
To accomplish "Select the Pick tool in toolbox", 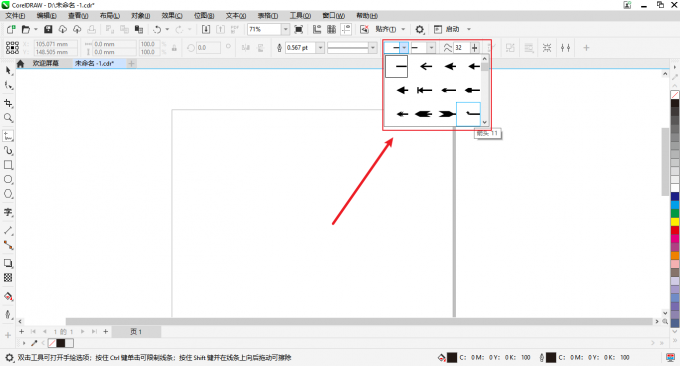I will click(8, 70).
